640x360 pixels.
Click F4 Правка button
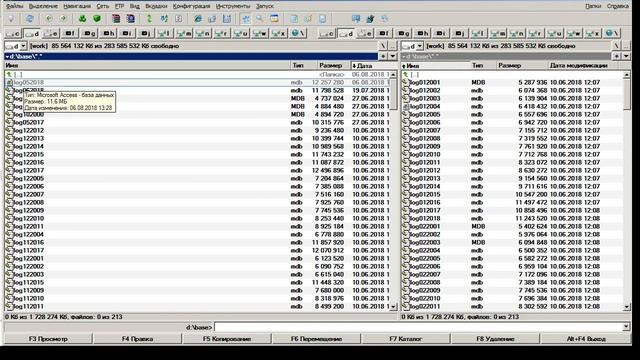point(138,339)
